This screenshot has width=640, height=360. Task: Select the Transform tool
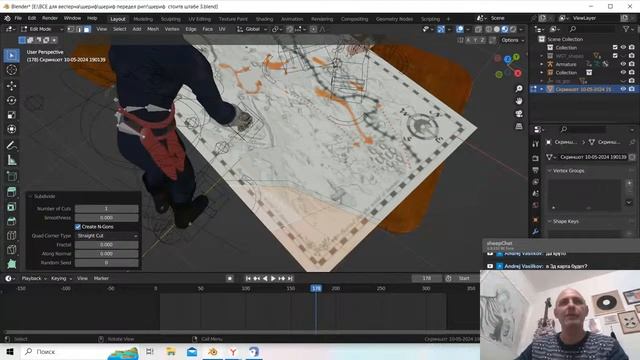point(11,129)
